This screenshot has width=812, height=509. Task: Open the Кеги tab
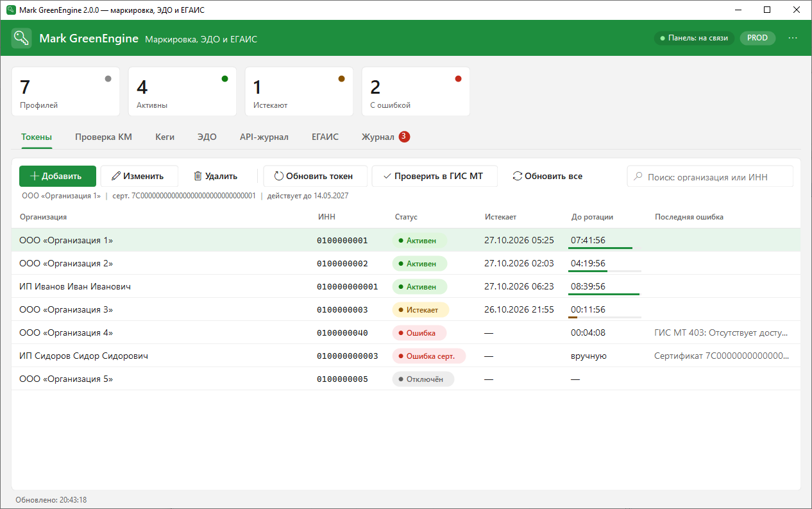165,137
